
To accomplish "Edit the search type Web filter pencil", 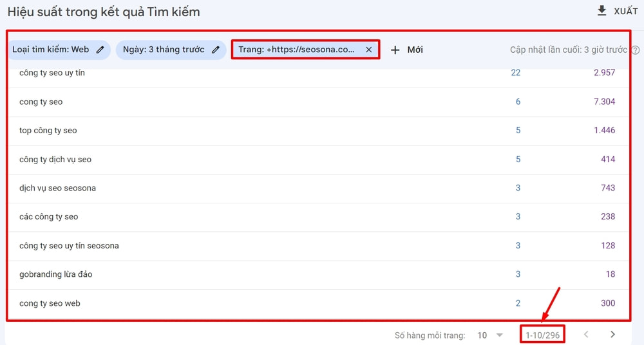I will pos(100,50).
